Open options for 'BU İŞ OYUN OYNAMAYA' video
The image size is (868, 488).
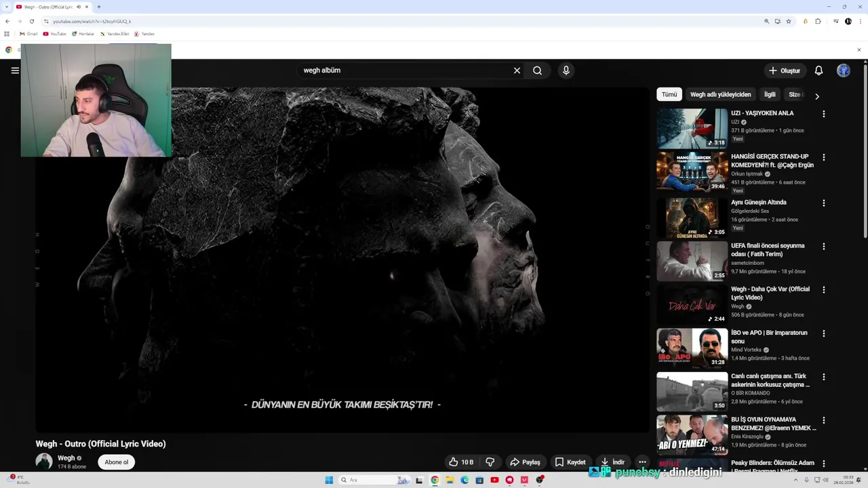click(x=824, y=420)
